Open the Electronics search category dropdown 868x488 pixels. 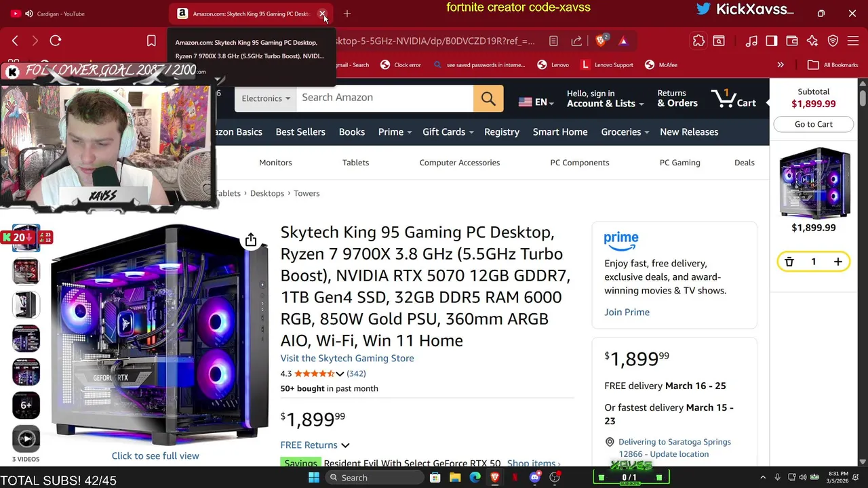coord(266,98)
